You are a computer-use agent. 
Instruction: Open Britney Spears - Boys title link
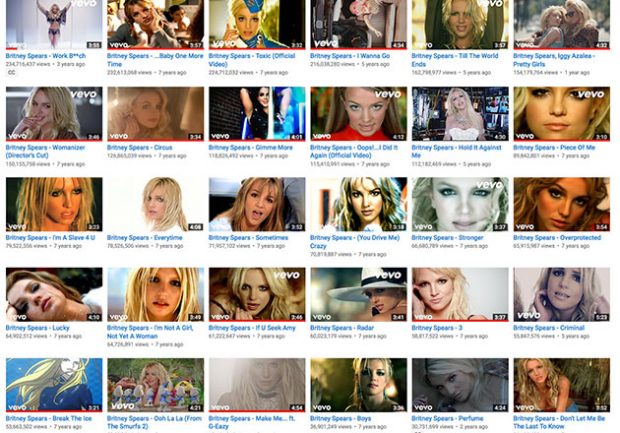[341, 418]
